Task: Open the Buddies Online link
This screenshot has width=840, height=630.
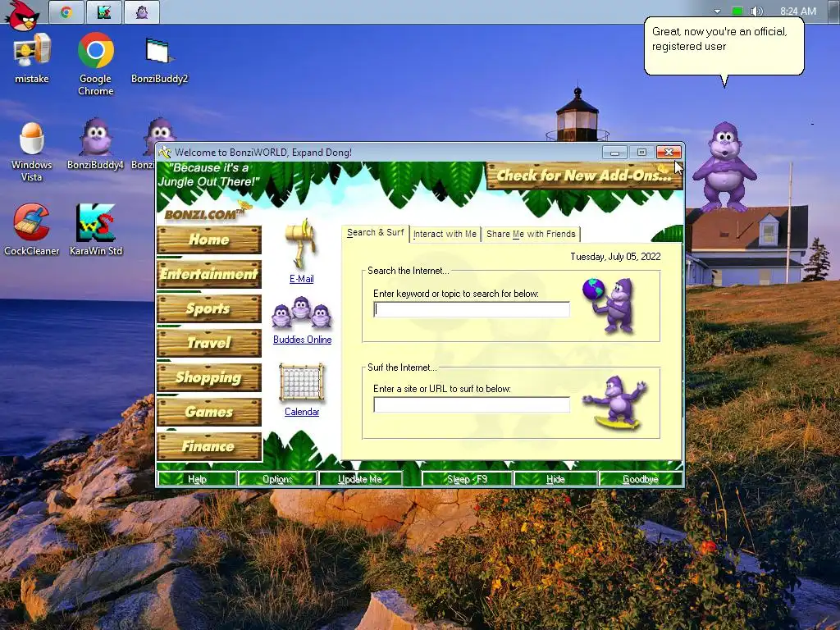Action: 302,340
